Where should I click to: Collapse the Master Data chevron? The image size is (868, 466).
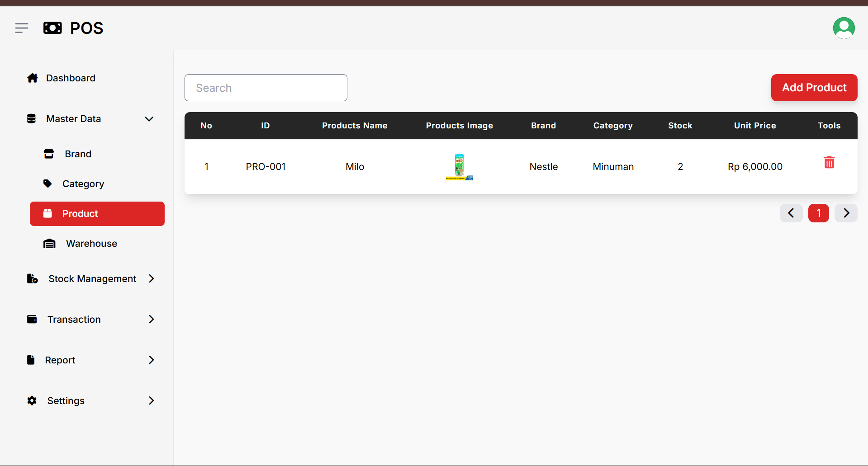pyautogui.click(x=149, y=119)
